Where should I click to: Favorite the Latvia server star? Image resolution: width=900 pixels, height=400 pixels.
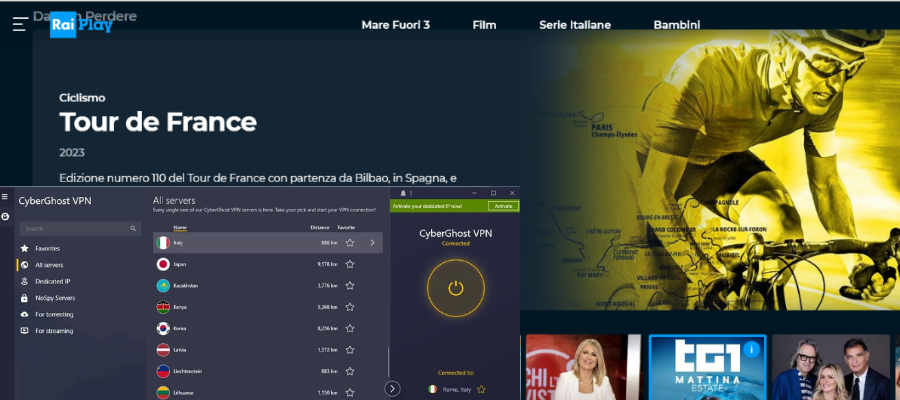[350, 350]
